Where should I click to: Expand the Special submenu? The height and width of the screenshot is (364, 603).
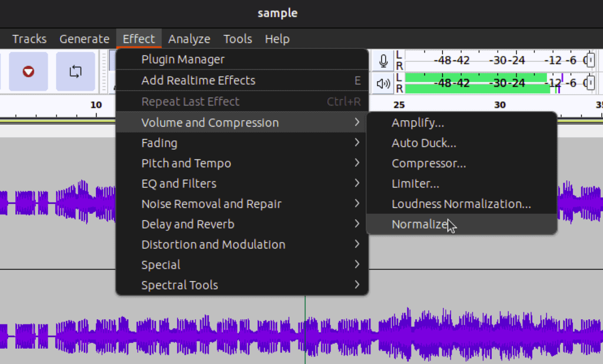242,264
